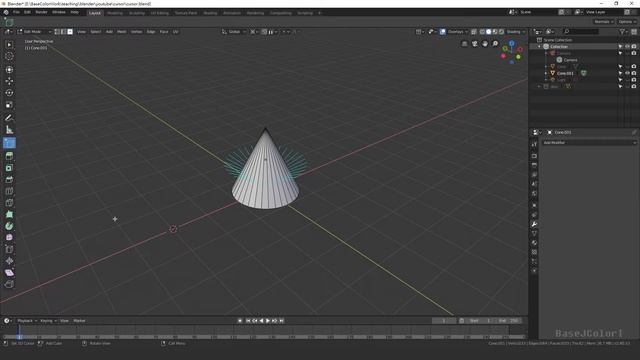The image size is (640, 360).
Task: Open the Modifiers wrench tab in Properties
Action: tap(534, 224)
